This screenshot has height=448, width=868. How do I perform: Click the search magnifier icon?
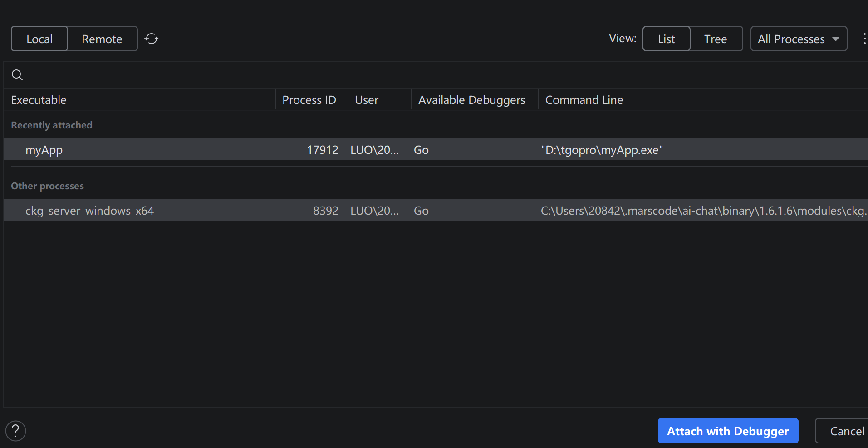[17, 75]
